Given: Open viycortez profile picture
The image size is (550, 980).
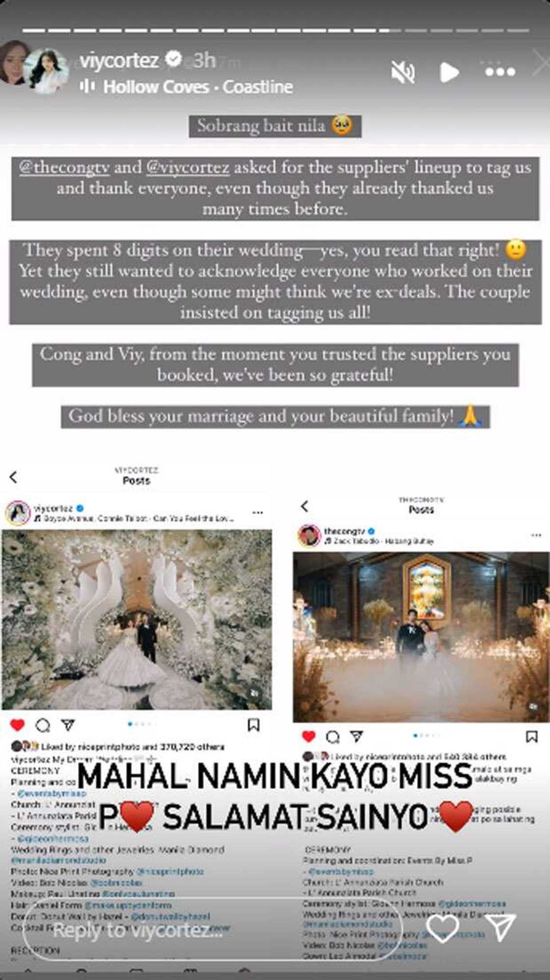Looking at the screenshot, I should tap(46, 70).
